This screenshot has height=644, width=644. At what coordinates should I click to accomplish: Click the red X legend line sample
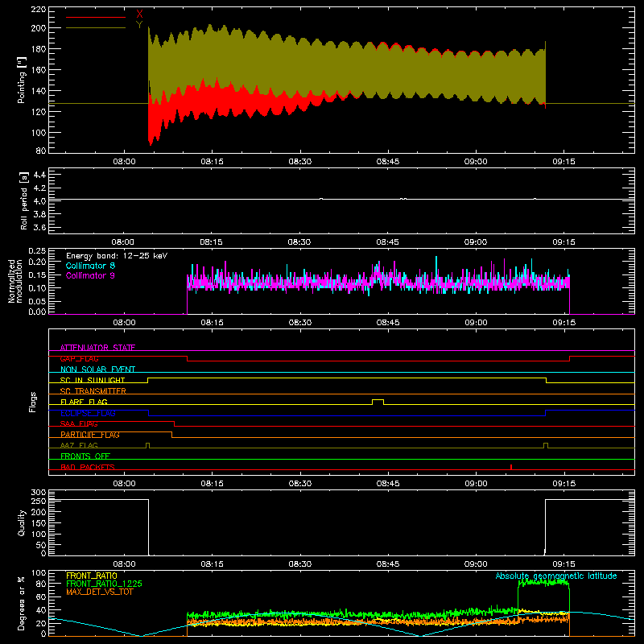(x=96, y=17)
